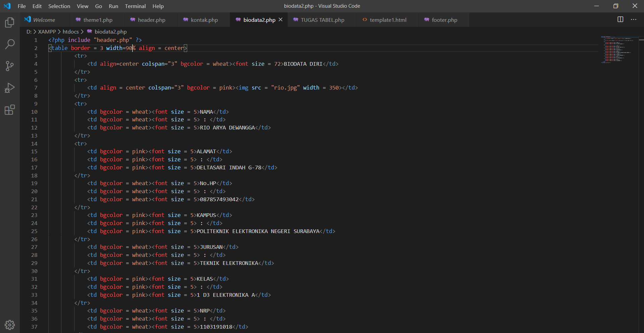The width and height of the screenshot is (644, 333).
Task: Open the Terminal menu
Action: click(x=135, y=6)
